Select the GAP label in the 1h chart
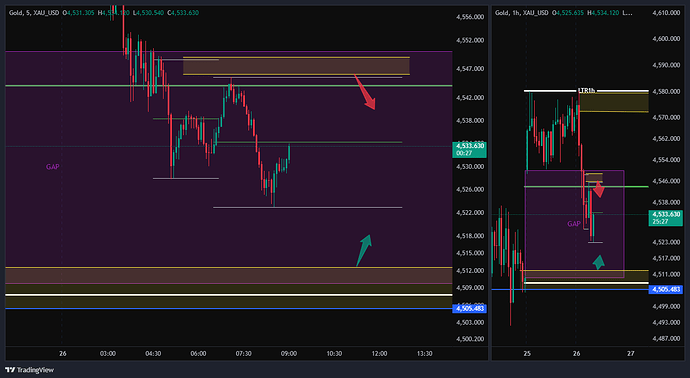The width and height of the screenshot is (690, 378). pyautogui.click(x=574, y=224)
